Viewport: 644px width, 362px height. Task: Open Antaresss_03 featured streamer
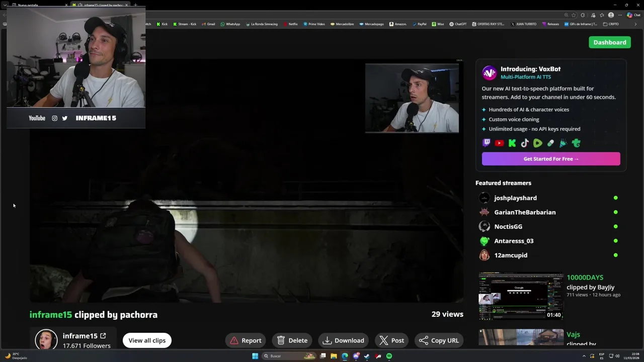[514, 241]
